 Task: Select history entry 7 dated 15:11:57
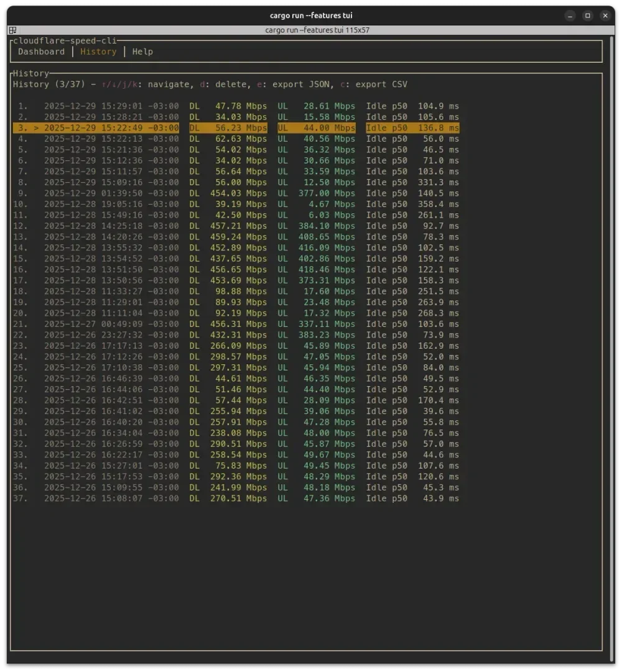236,172
